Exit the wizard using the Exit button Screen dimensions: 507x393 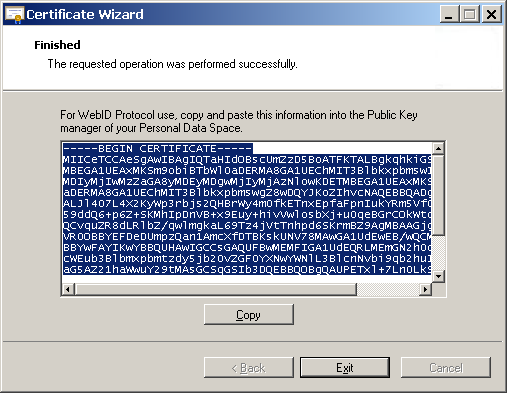345,367
